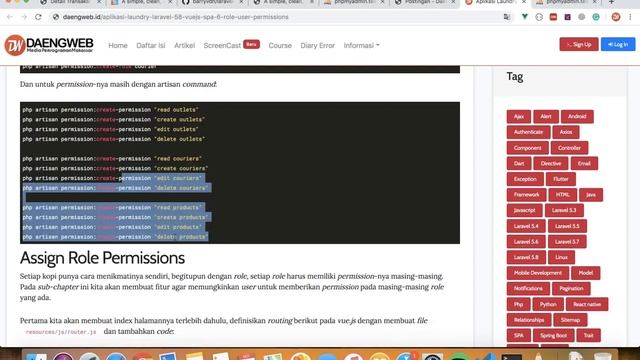Screen dimensions: 640x360
Task: Click the Exception tag
Action: coord(525,179)
